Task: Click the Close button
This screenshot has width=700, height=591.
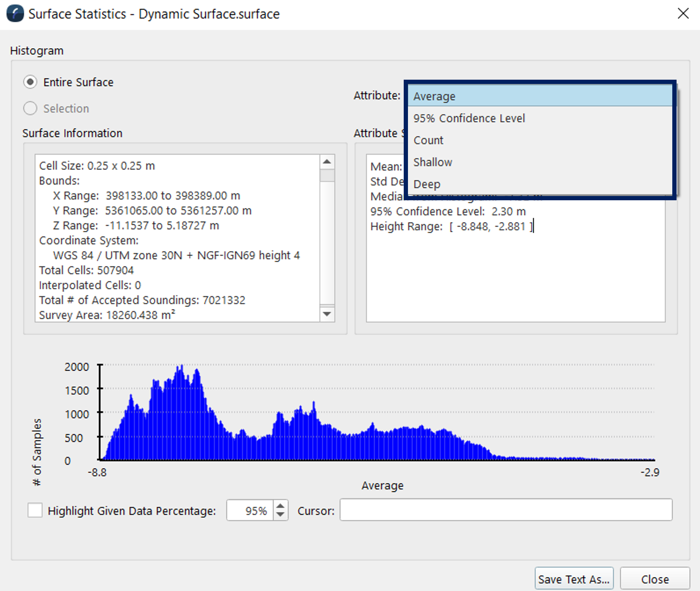Action: click(x=655, y=579)
